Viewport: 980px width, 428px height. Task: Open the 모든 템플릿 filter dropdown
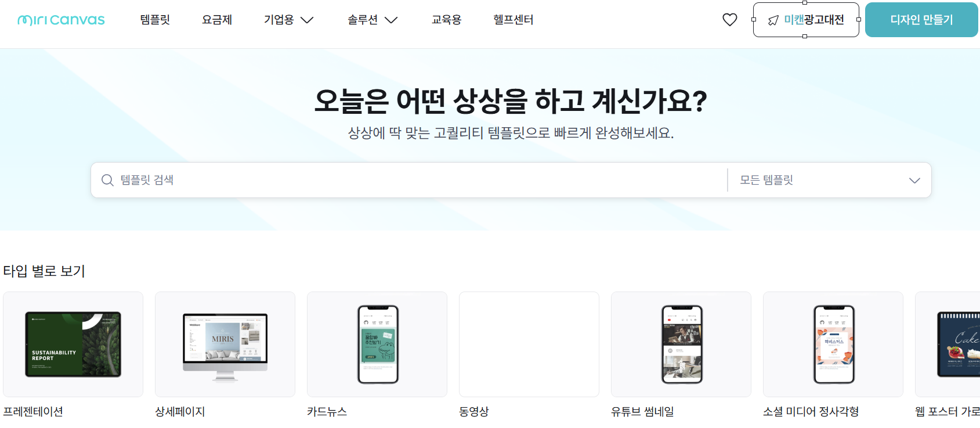pyautogui.click(x=830, y=180)
